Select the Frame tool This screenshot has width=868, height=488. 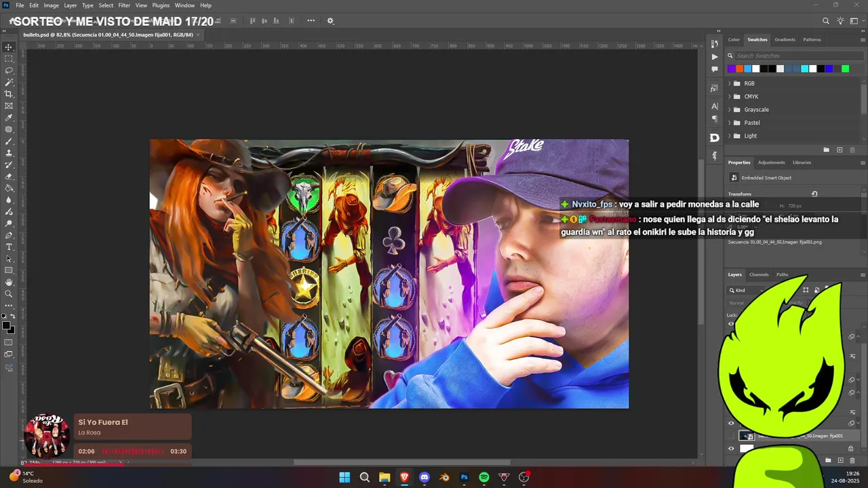tap(9, 106)
